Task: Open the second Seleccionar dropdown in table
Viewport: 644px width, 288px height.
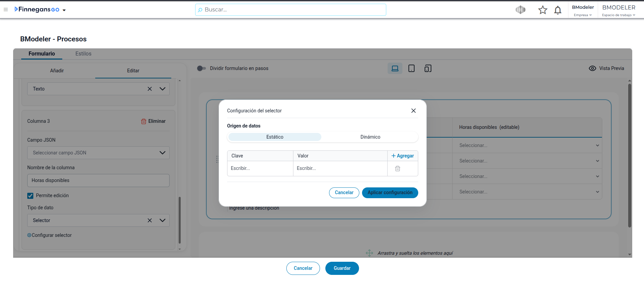Action: [527, 161]
